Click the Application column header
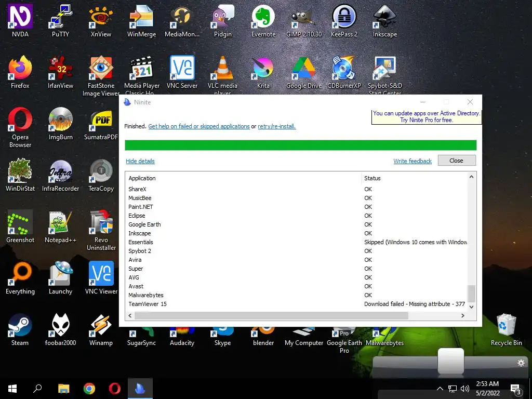This screenshot has height=399, width=532. coord(243,178)
